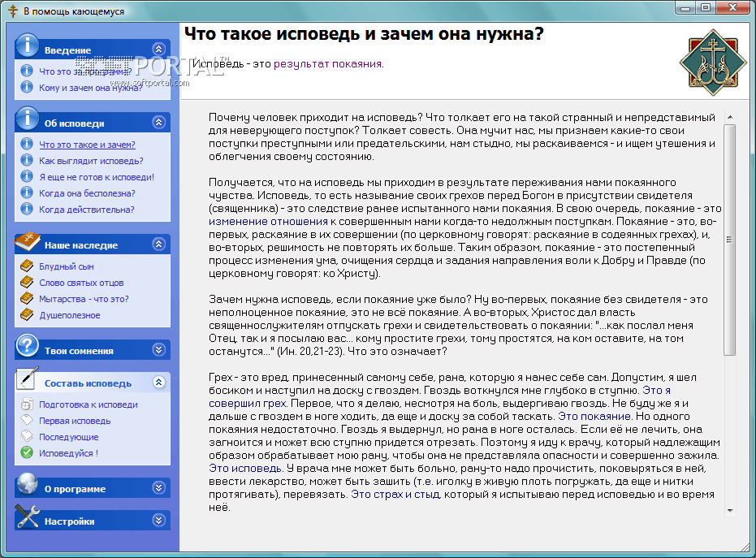Click info icon beside Когда она бесполезна?
The height and width of the screenshot is (558, 756).
tap(27, 193)
